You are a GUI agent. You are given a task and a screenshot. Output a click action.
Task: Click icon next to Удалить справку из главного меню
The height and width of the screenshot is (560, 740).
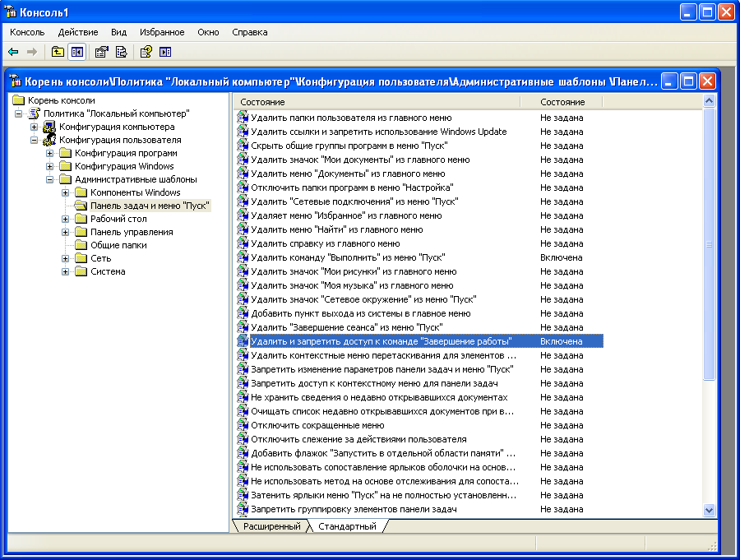242,243
